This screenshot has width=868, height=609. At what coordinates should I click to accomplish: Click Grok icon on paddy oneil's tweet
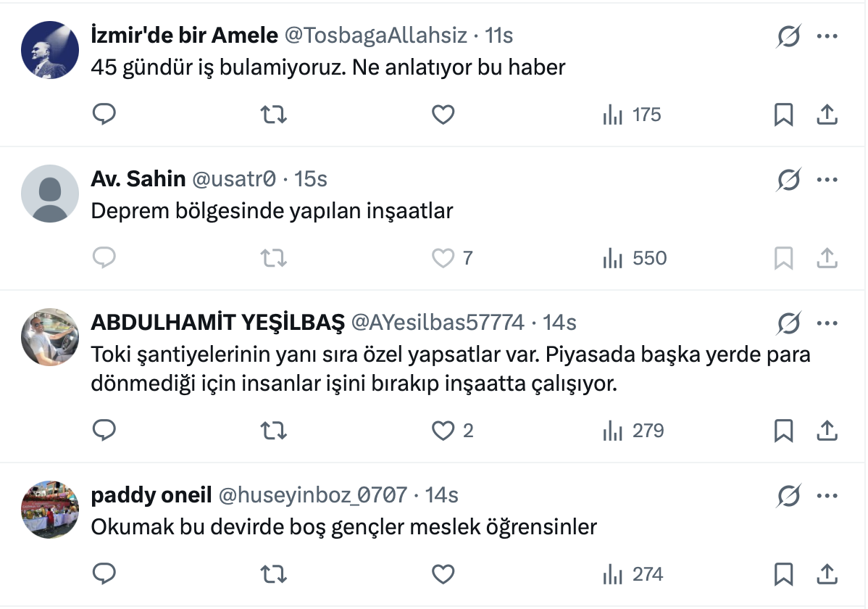[788, 495]
